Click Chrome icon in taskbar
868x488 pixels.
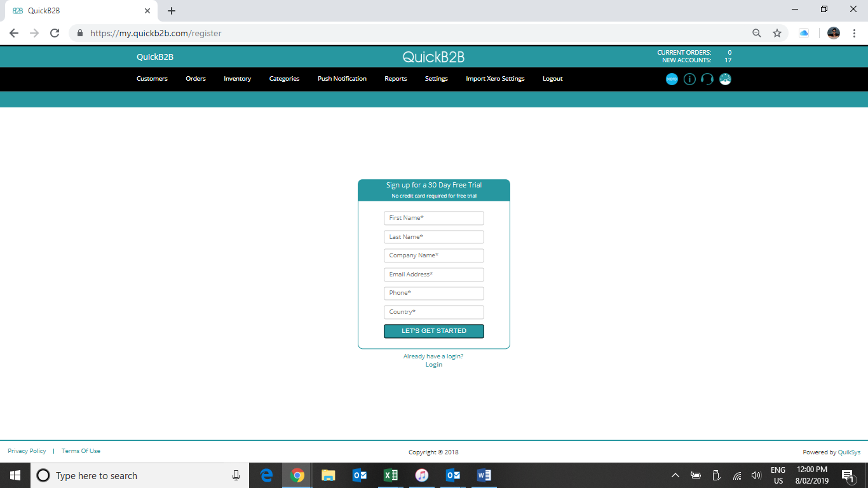[297, 475]
